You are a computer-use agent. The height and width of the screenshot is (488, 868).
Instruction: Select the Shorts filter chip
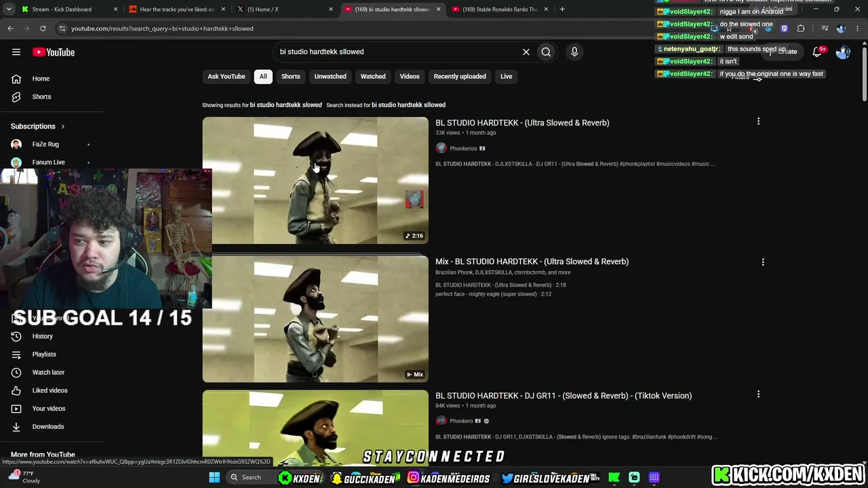290,77
